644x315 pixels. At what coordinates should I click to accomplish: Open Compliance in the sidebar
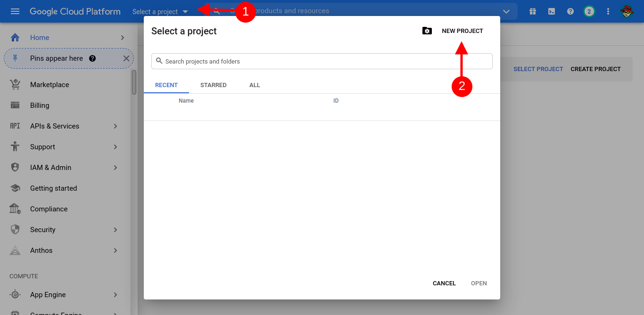(x=49, y=209)
